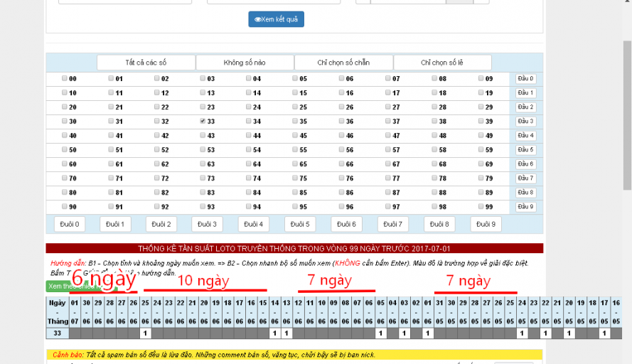Screen dimensions: 632x364
Task: Select Tất cả các số option
Action: click(145, 63)
